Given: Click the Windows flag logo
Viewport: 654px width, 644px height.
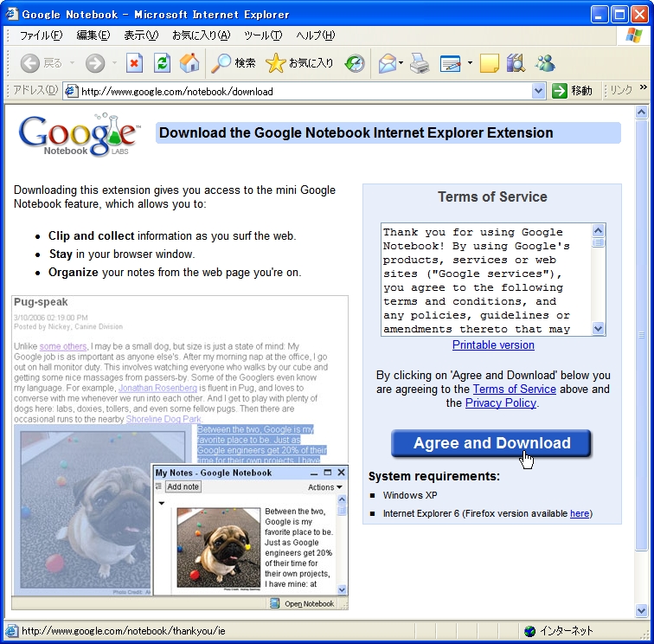Looking at the screenshot, I should [634, 35].
